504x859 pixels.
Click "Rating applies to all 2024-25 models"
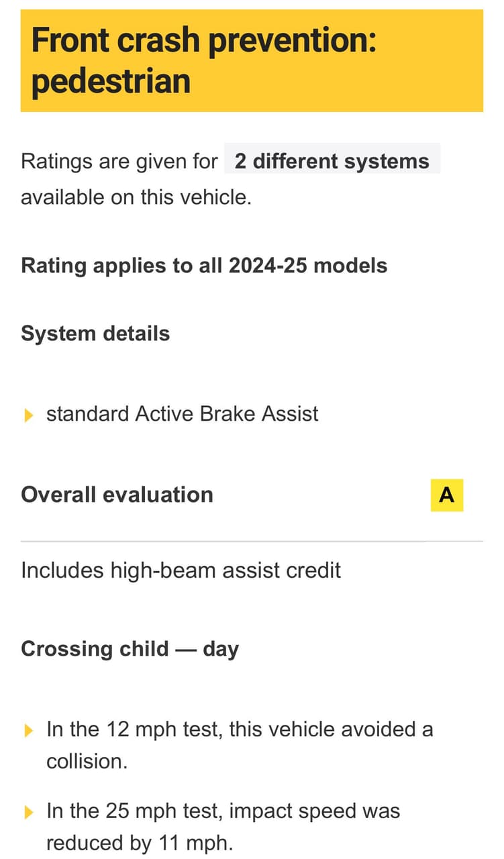[x=204, y=265]
